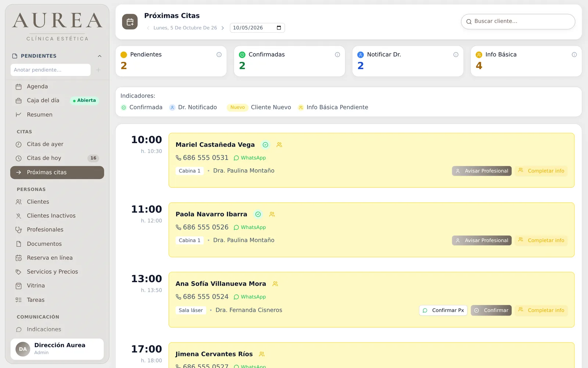Show info for Confirmadas card

(x=337, y=54)
